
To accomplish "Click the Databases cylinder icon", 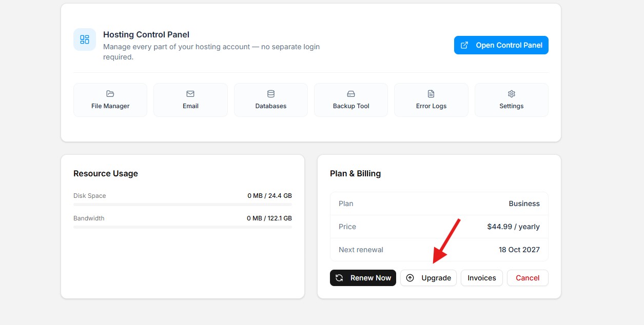I will tap(271, 94).
